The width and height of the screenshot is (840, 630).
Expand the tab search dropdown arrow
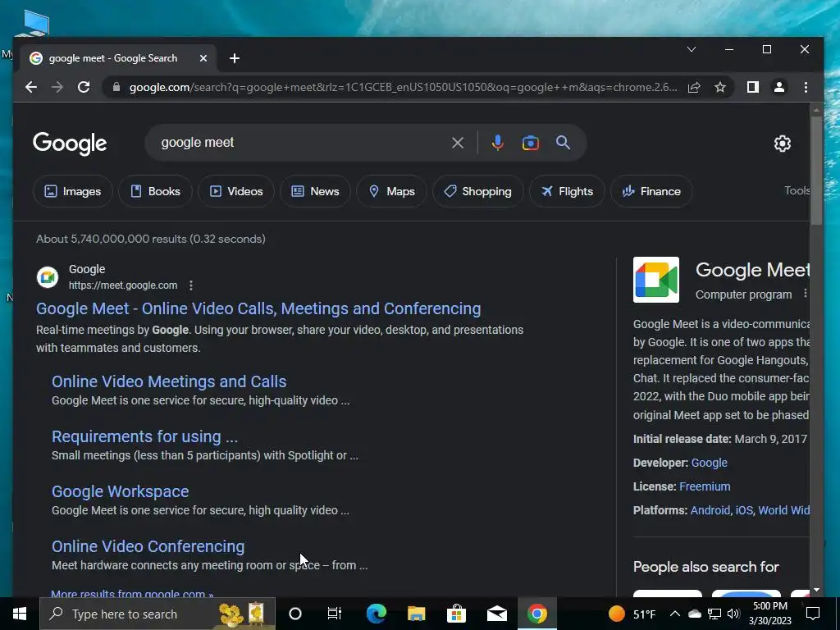coord(691,49)
